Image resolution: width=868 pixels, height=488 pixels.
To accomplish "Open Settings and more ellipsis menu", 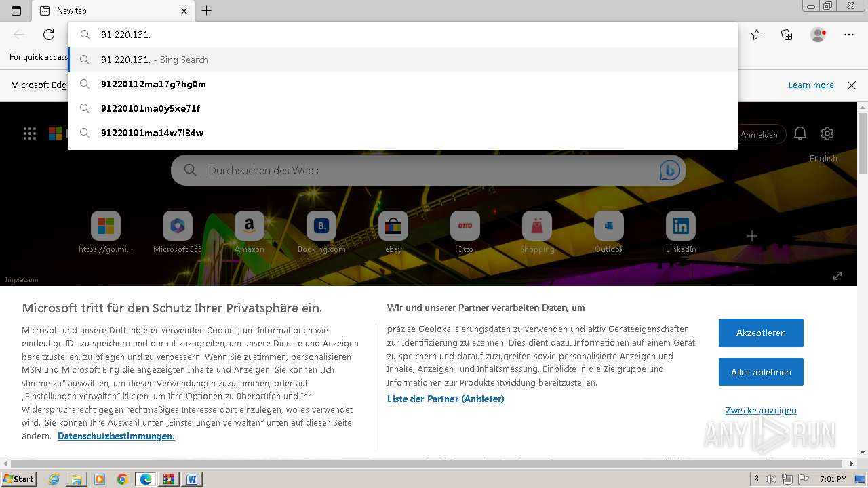I will pyautogui.click(x=849, y=35).
